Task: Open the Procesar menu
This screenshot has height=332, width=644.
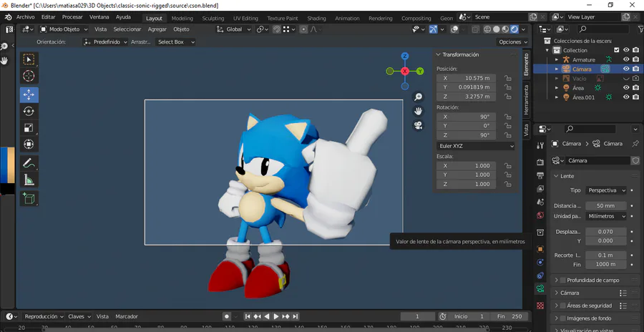Action: [x=72, y=17]
